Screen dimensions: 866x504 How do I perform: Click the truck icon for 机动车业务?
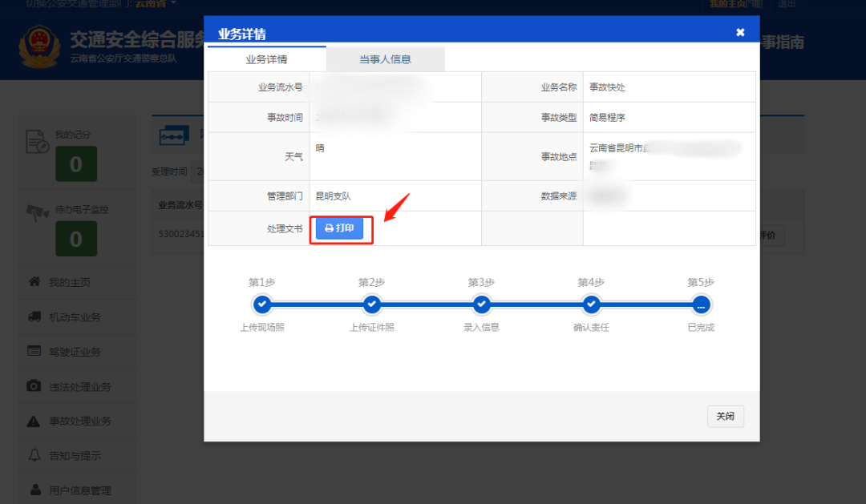[34, 317]
